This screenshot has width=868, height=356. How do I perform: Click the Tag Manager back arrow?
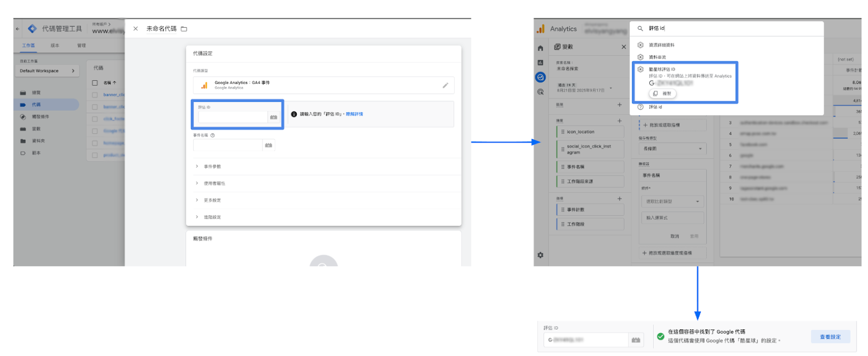[17, 29]
